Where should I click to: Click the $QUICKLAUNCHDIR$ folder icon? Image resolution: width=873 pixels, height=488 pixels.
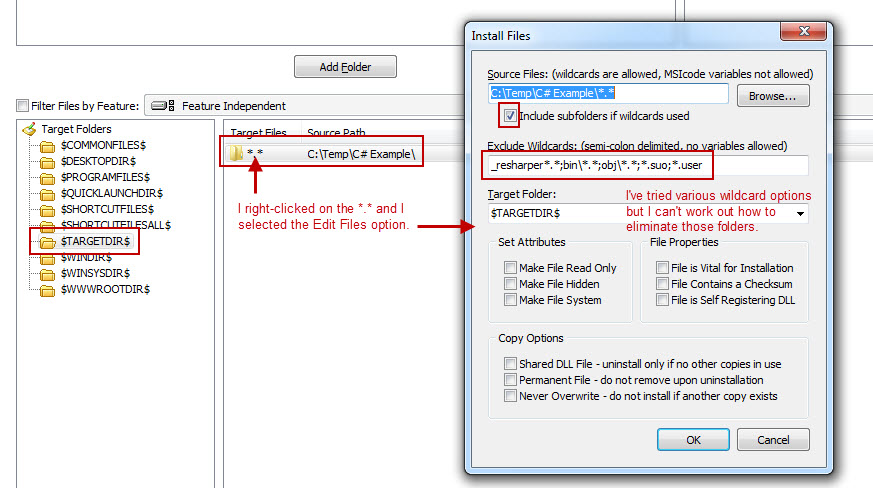(x=47, y=194)
